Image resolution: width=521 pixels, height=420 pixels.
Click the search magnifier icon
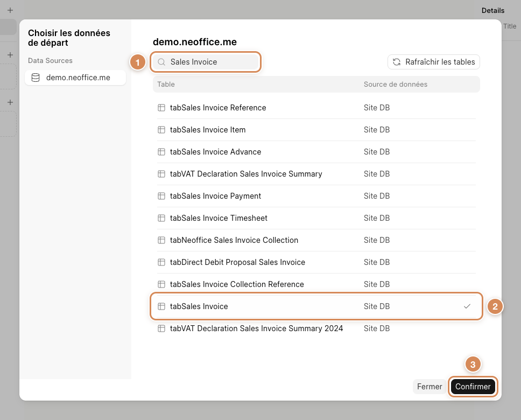tap(161, 62)
